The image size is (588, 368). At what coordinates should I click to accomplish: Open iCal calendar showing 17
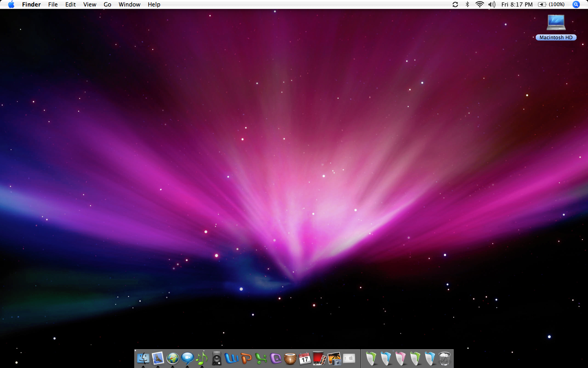[x=305, y=359]
